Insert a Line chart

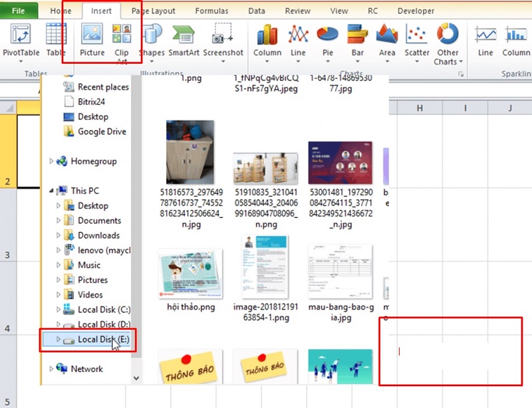coord(298,39)
